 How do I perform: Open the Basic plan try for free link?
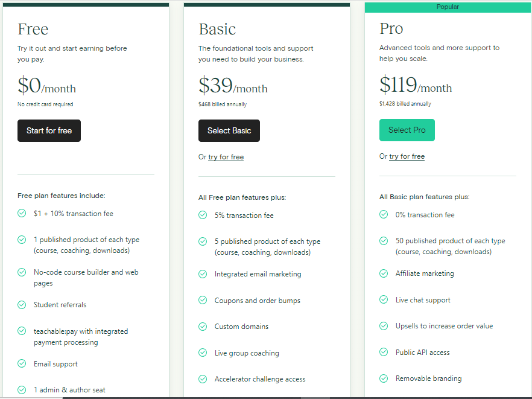[226, 157]
